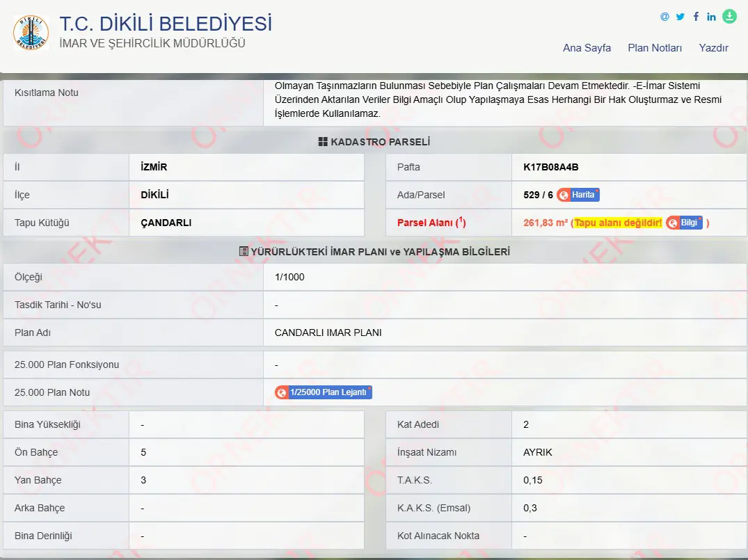Click the Kısıtlama Notu label

click(x=47, y=93)
